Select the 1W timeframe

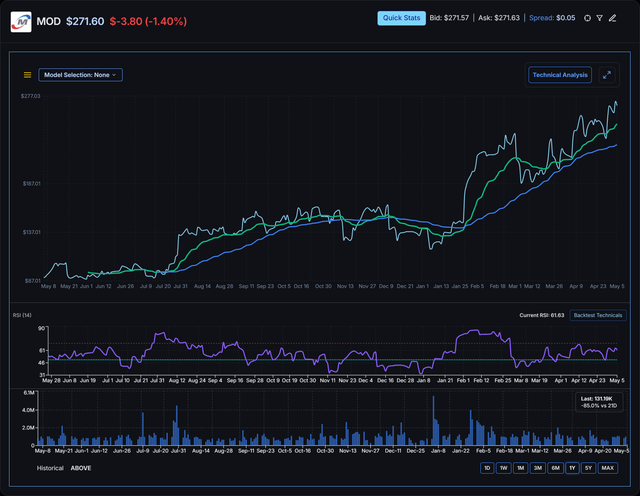tap(503, 468)
